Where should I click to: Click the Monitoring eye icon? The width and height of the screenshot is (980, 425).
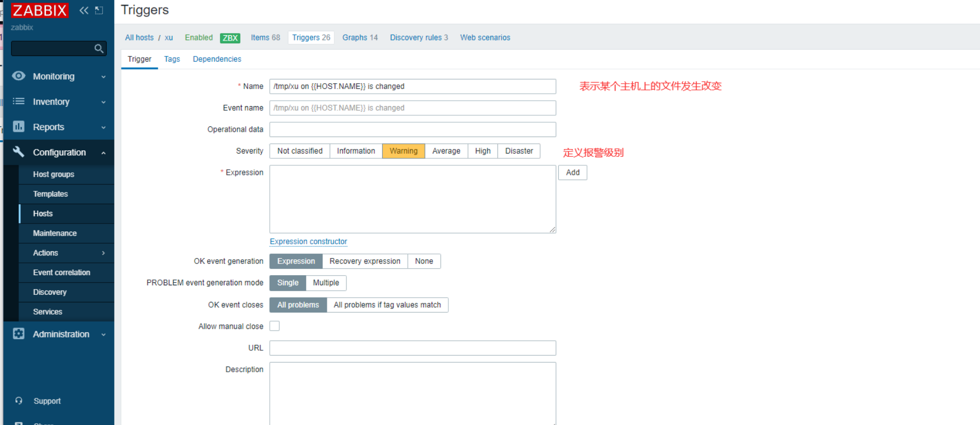coord(19,76)
